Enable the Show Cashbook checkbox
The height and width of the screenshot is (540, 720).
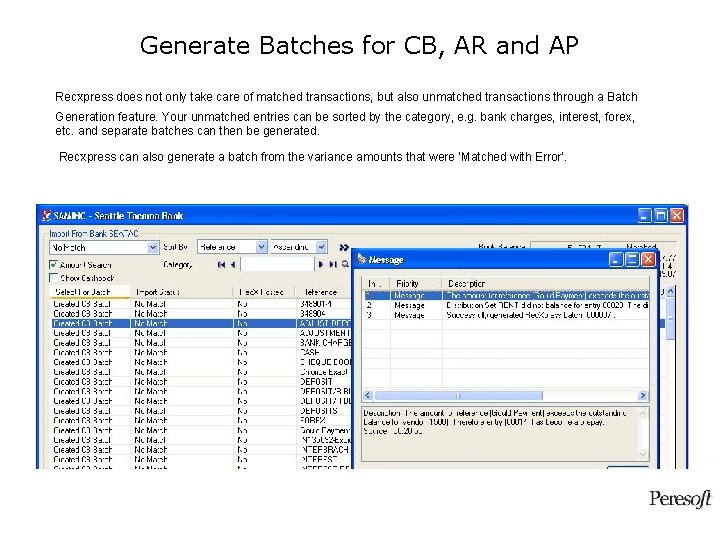pyautogui.click(x=54, y=277)
